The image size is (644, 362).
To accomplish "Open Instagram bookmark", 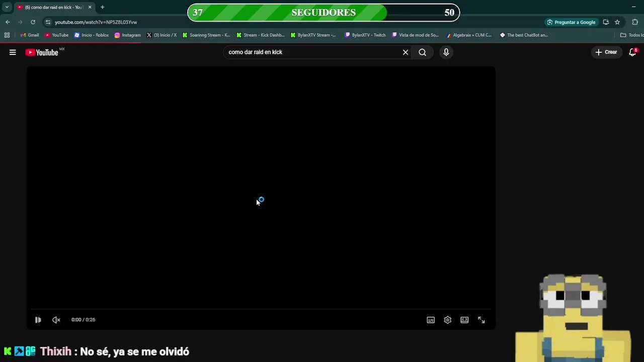I will coord(128,35).
